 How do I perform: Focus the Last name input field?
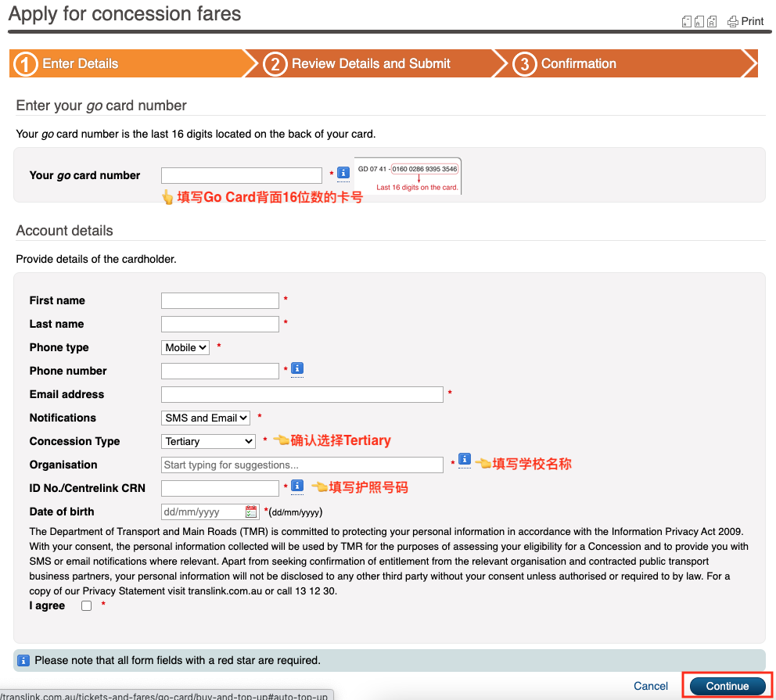(221, 324)
